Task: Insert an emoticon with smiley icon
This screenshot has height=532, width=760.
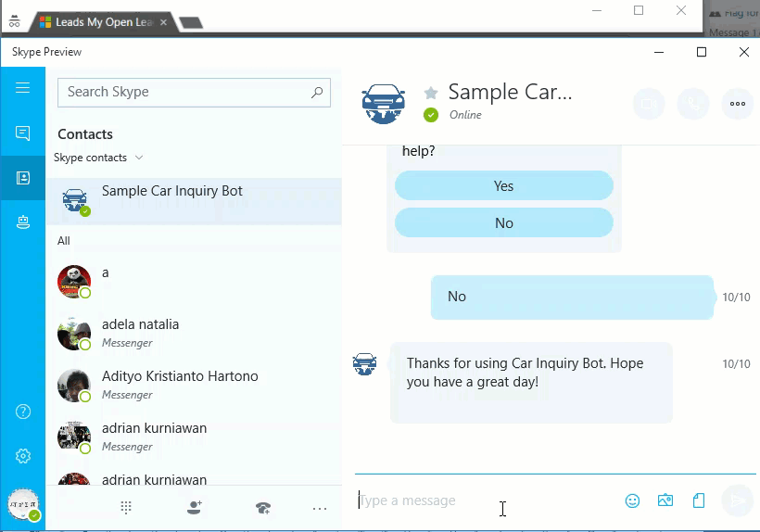Action: (632, 500)
